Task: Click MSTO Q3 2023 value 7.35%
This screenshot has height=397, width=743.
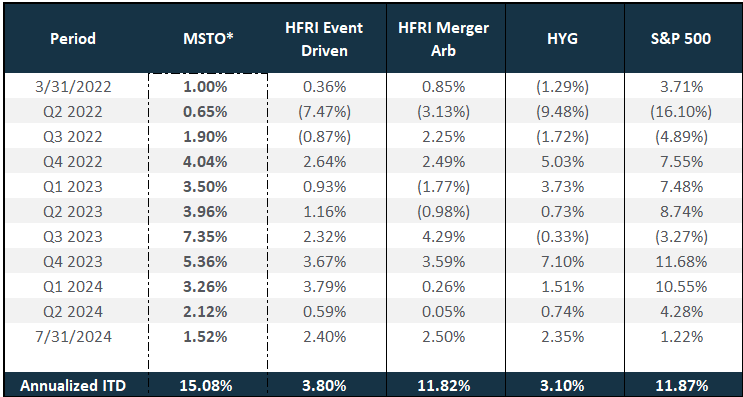Action: point(205,236)
